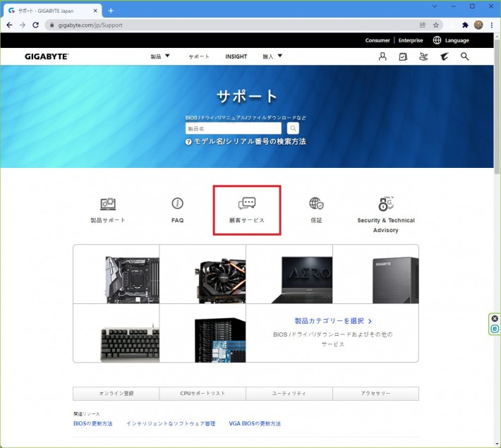
Task: Click search button beside product name field
Action: tap(293, 128)
